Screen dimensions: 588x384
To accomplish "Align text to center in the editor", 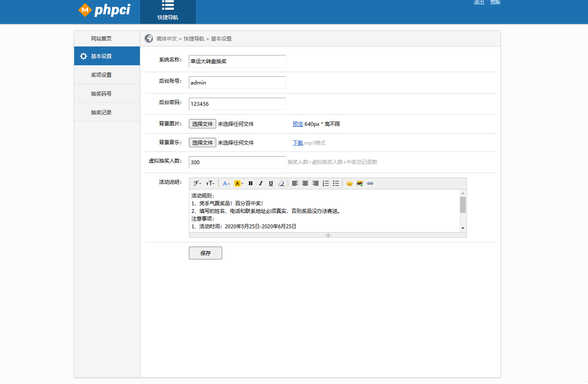I will 305,183.
